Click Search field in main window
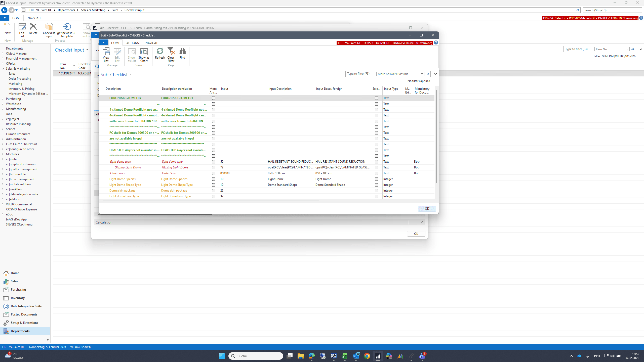 [x=612, y=10]
